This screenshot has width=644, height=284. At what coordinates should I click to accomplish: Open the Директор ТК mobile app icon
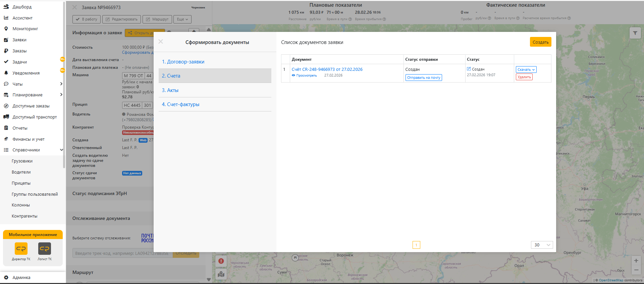21,249
